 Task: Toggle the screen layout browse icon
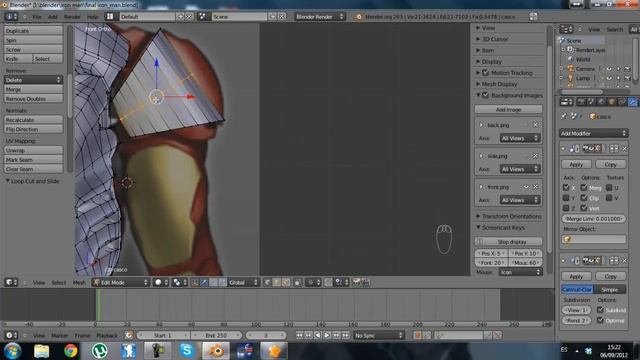(x=110, y=16)
